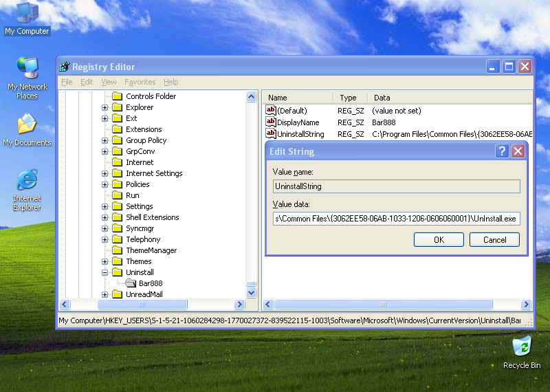Click Edit String help question mark button
The image size is (550, 392).
tap(502, 151)
